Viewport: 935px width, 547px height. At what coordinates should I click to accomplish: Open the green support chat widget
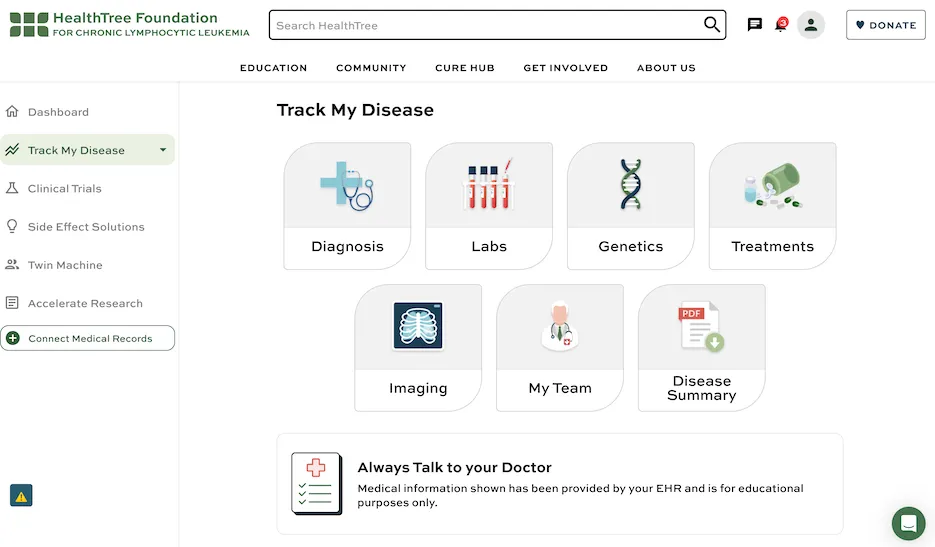[909, 523]
